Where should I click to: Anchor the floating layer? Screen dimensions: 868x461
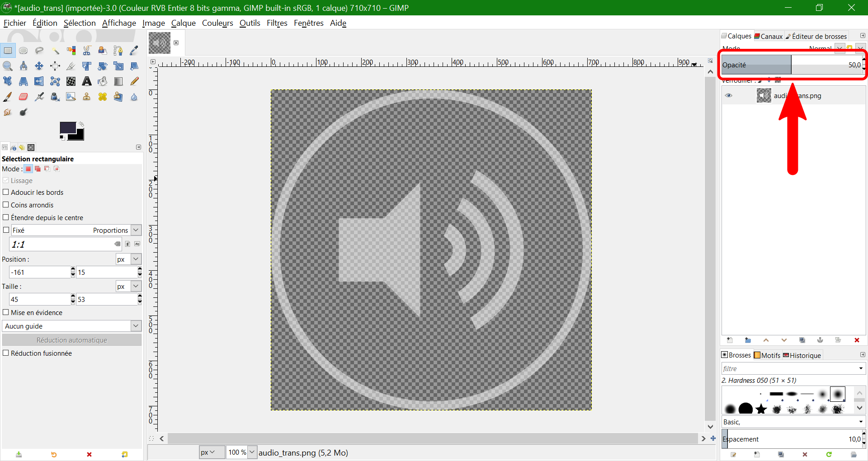pos(820,340)
